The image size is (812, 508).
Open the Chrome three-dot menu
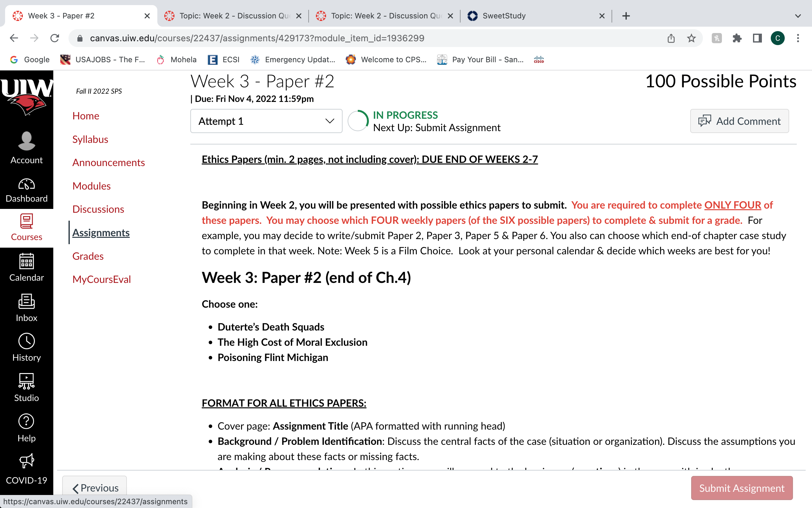click(798, 38)
